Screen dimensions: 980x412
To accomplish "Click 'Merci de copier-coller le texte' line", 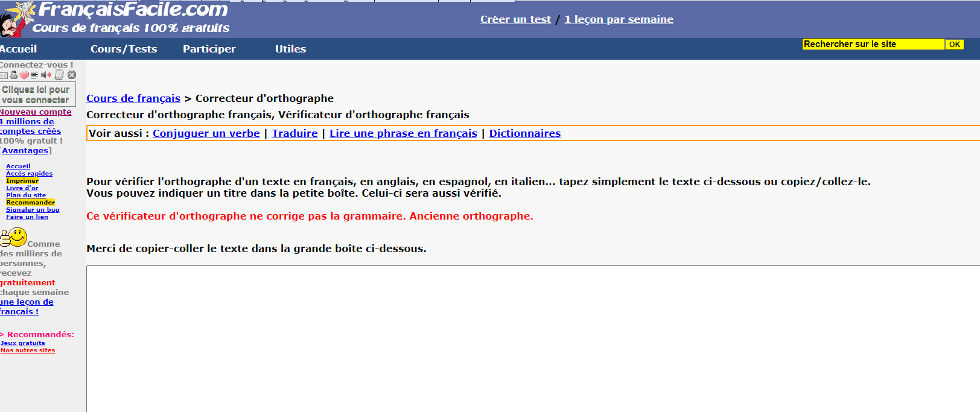I will [x=256, y=249].
